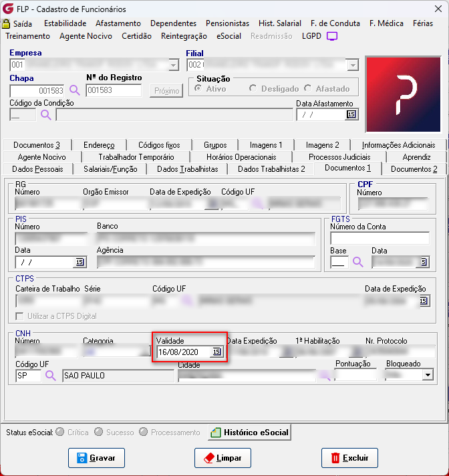This screenshot has height=476, width=449.
Task: Open the CNH Validade calendar picker
Action: 216,352
